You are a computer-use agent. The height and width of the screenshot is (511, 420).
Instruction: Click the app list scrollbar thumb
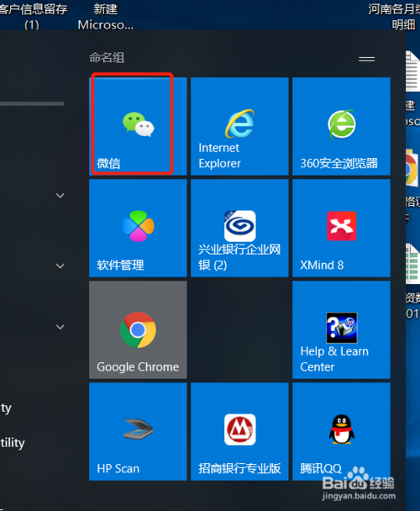[32, 103]
